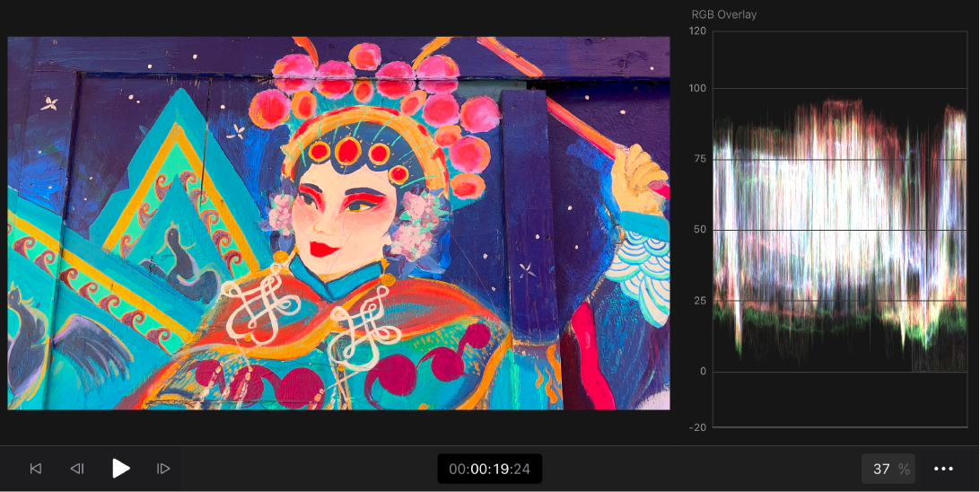Click the percent symbol beside zoom value
980x492 pixels.
pos(904,470)
